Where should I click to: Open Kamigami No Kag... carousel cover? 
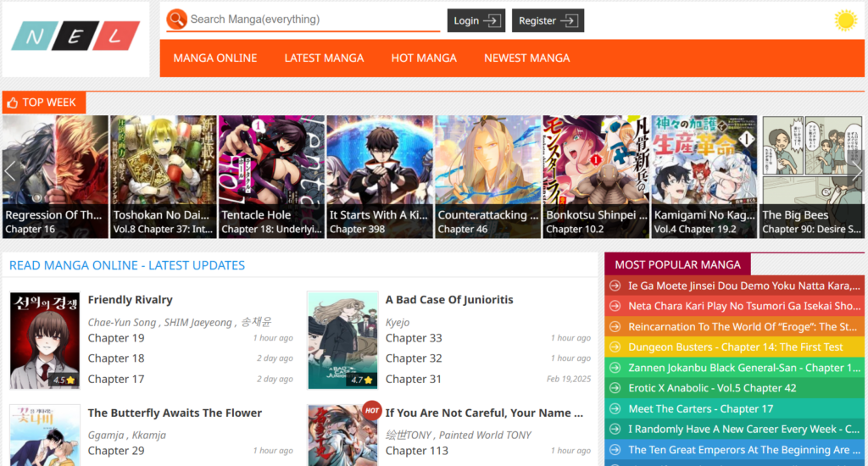click(704, 176)
